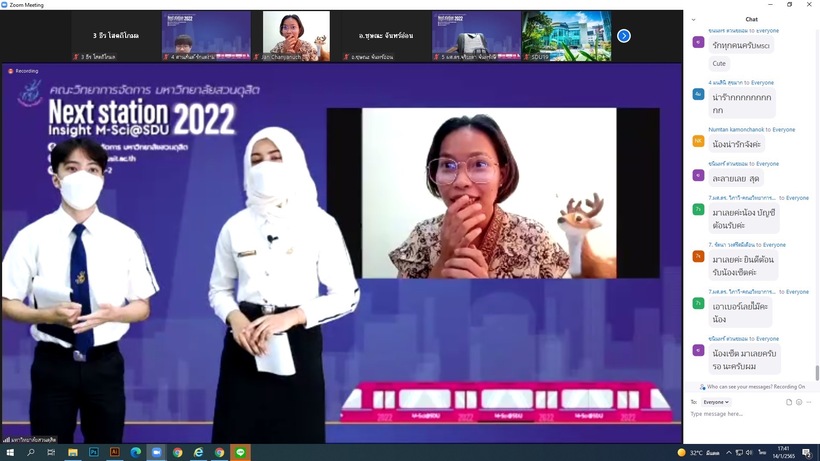
Task: Open the Everyone recipient dropdown
Action: tap(716, 402)
